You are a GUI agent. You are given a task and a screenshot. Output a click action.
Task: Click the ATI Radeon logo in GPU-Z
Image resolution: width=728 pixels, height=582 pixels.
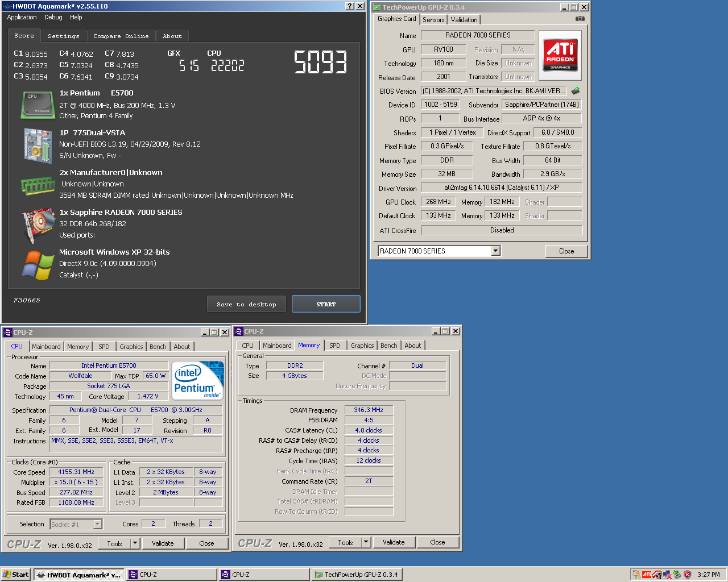coord(560,55)
